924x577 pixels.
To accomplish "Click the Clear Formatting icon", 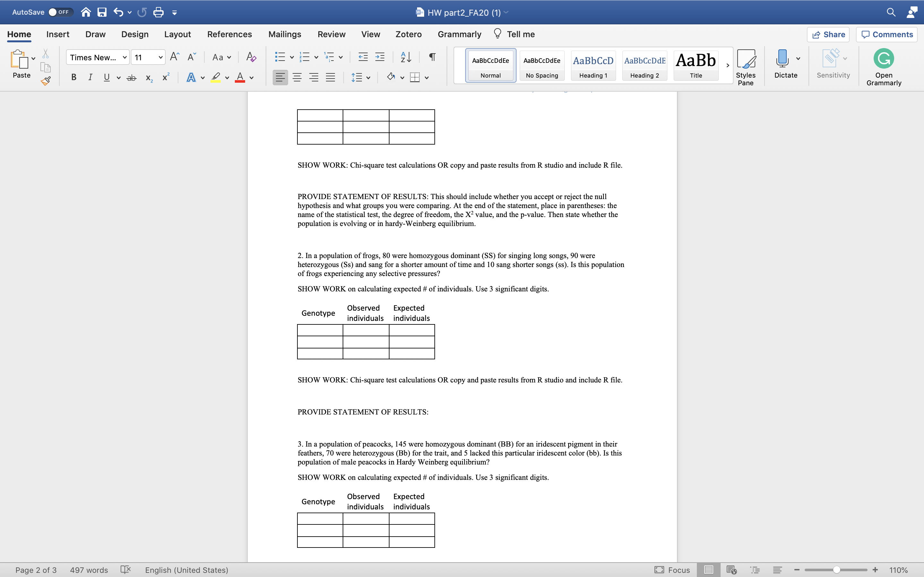I will click(251, 57).
